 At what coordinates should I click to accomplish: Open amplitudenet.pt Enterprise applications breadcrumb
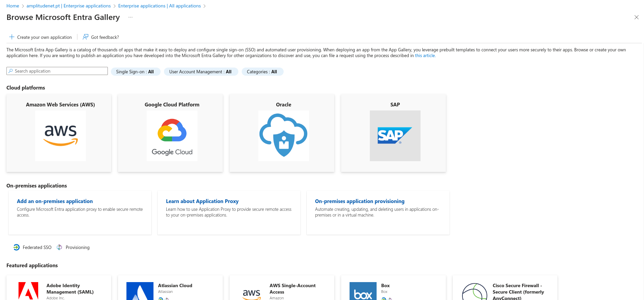pos(69,6)
